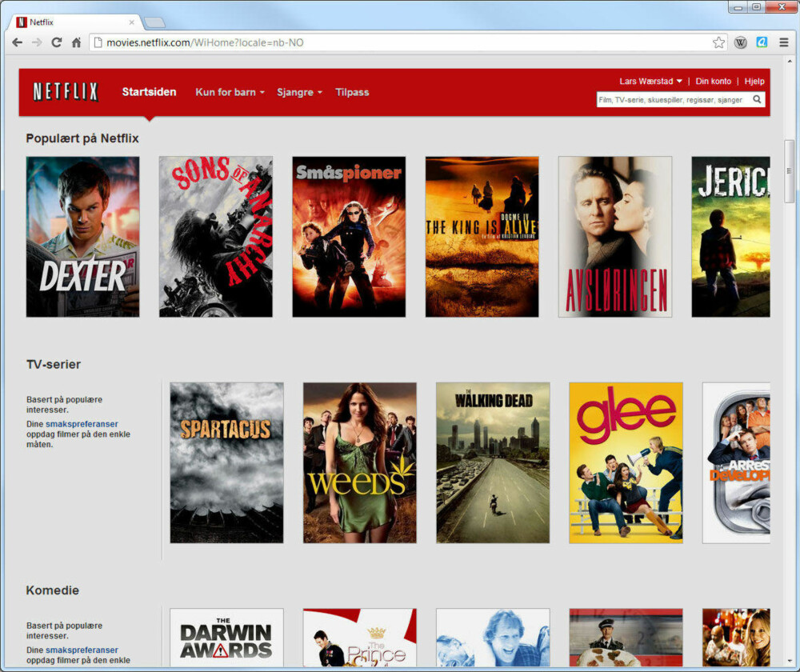Open The Prince poster in Komedie
This screenshot has width=800, height=672.
tap(360, 638)
